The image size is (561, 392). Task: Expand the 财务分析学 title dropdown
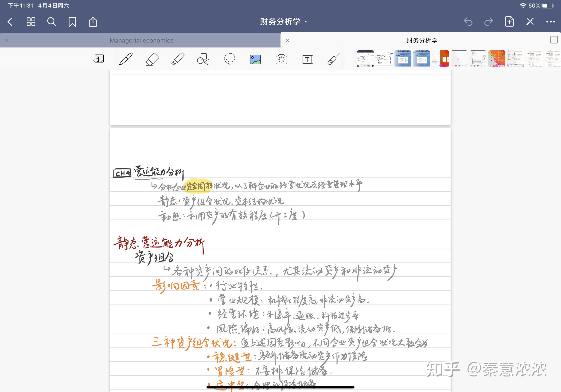[283, 22]
